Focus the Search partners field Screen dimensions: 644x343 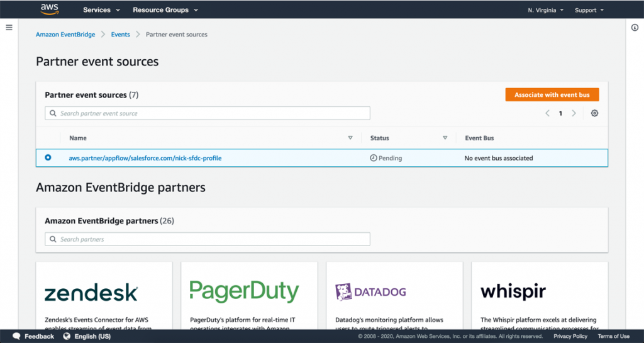pyautogui.click(x=208, y=239)
